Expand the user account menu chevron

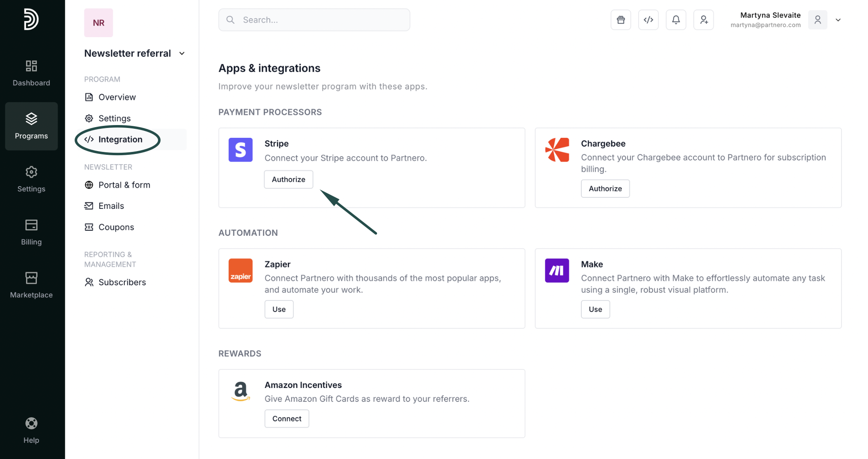click(838, 20)
